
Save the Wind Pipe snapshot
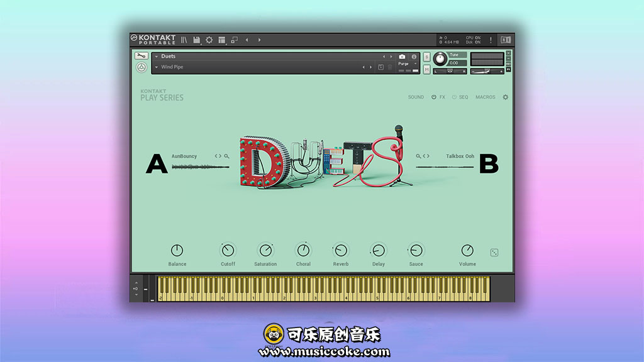pyautogui.click(x=380, y=67)
